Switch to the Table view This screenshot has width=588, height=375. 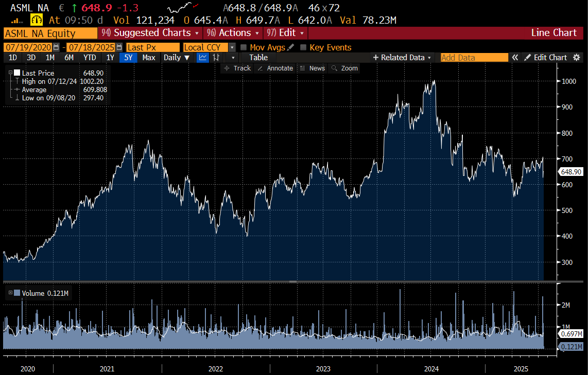tap(258, 58)
